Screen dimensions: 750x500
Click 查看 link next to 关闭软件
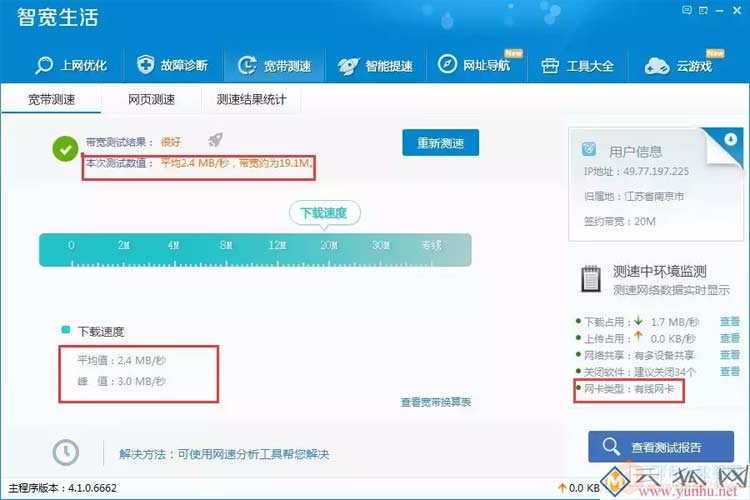(x=730, y=372)
